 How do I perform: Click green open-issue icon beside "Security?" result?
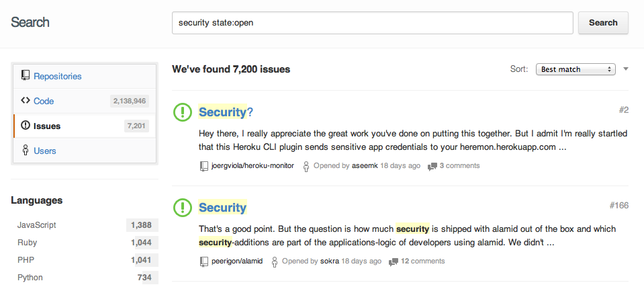[183, 112]
